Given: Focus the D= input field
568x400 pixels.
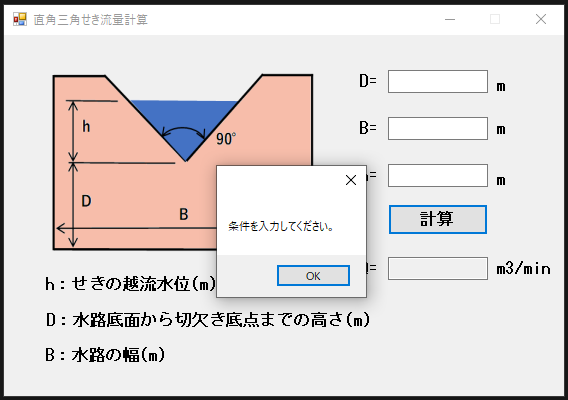Looking at the screenshot, I should [438, 82].
